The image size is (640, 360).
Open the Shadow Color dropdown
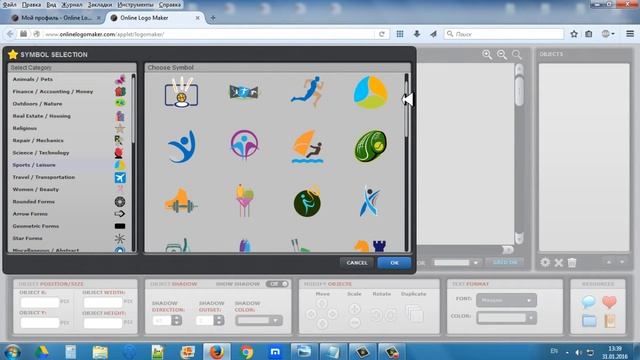pos(259,321)
